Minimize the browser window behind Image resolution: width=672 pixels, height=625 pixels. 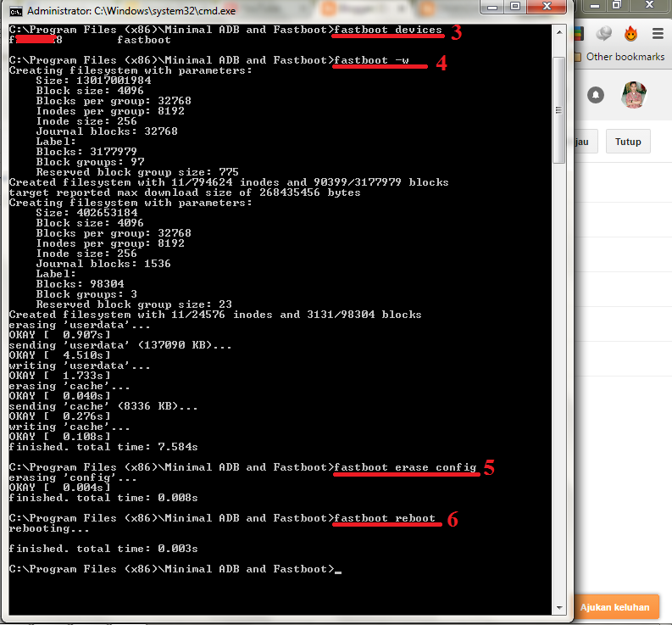point(594,6)
